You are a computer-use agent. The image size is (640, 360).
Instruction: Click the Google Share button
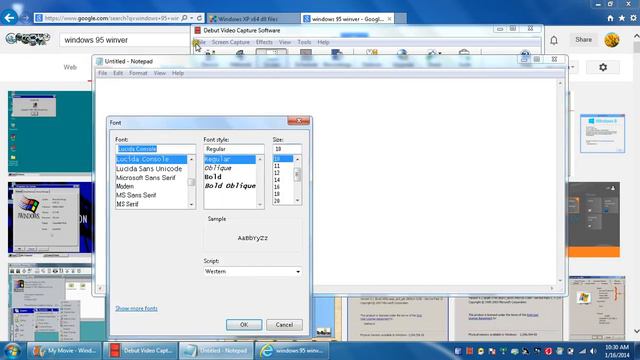pos(584,40)
